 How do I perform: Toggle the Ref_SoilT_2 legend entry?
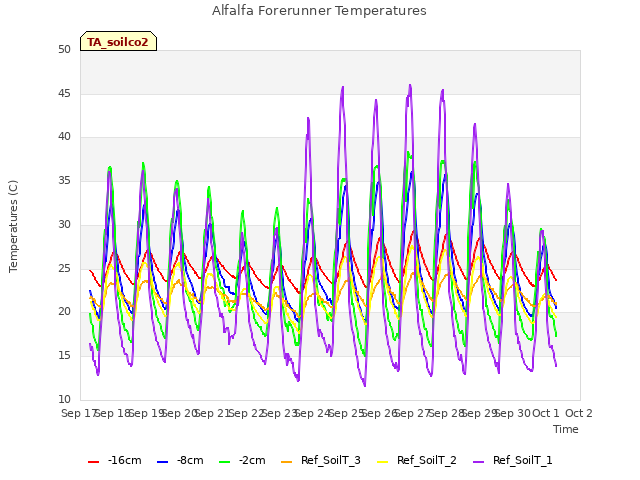click(x=417, y=460)
